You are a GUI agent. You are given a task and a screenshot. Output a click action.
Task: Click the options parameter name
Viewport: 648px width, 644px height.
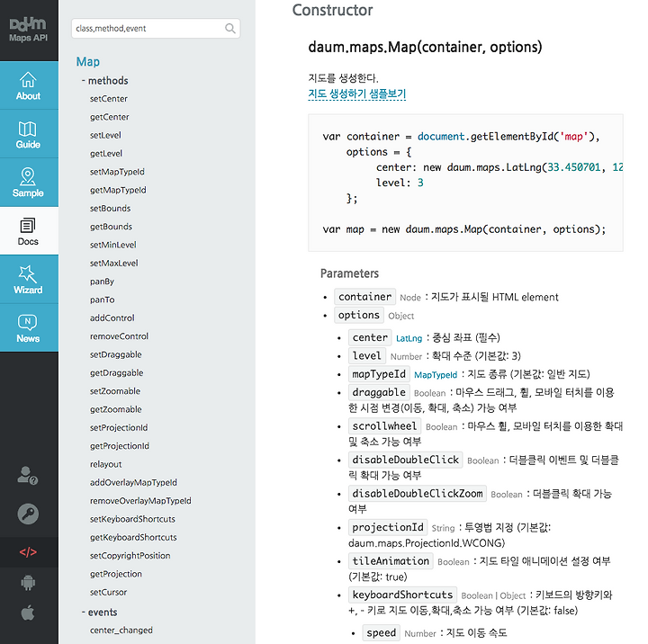(x=359, y=315)
